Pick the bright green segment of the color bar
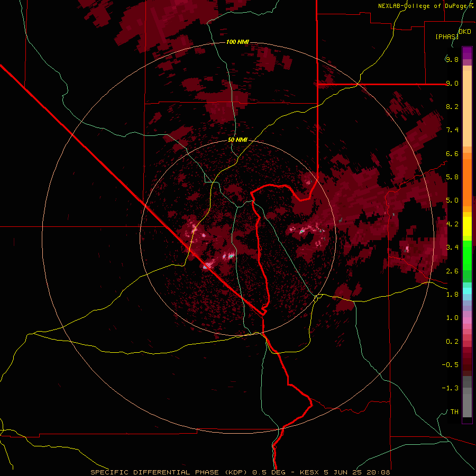Viewport: 476px width, 476px height. pyautogui.click(x=467, y=255)
